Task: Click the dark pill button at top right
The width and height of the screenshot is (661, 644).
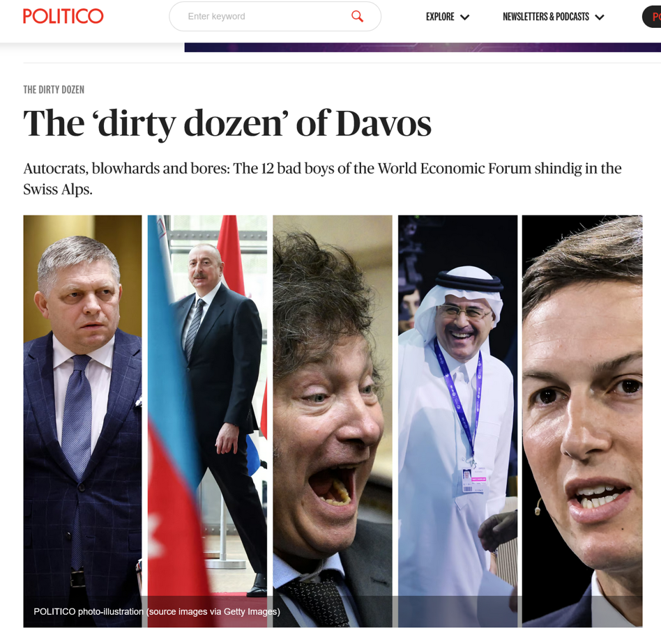Action: click(651, 17)
